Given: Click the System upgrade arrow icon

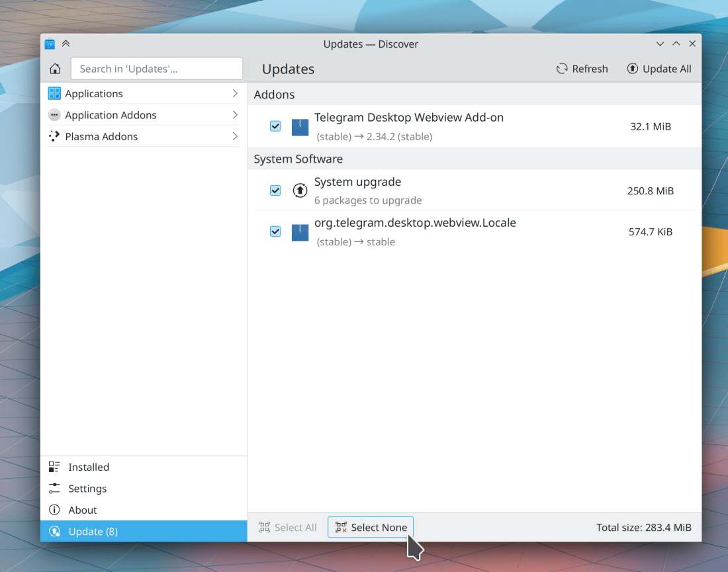Looking at the screenshot, I should click(300, 190).
